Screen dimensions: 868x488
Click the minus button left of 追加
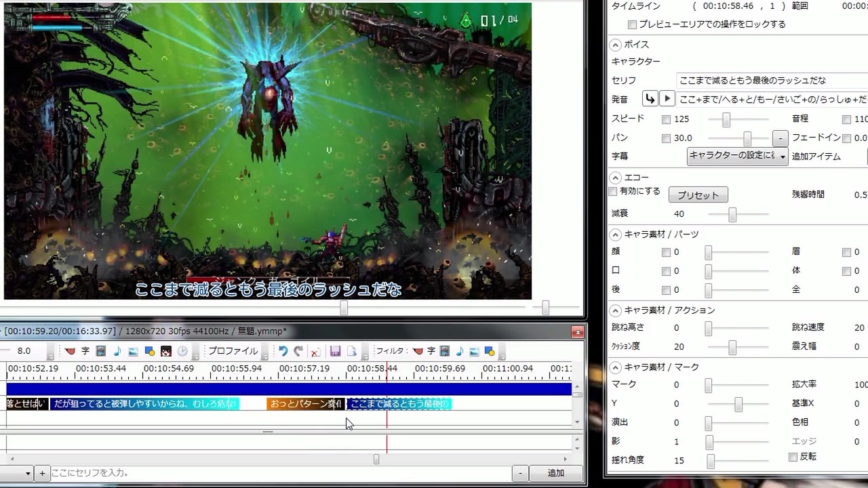(x=520, y=473)
